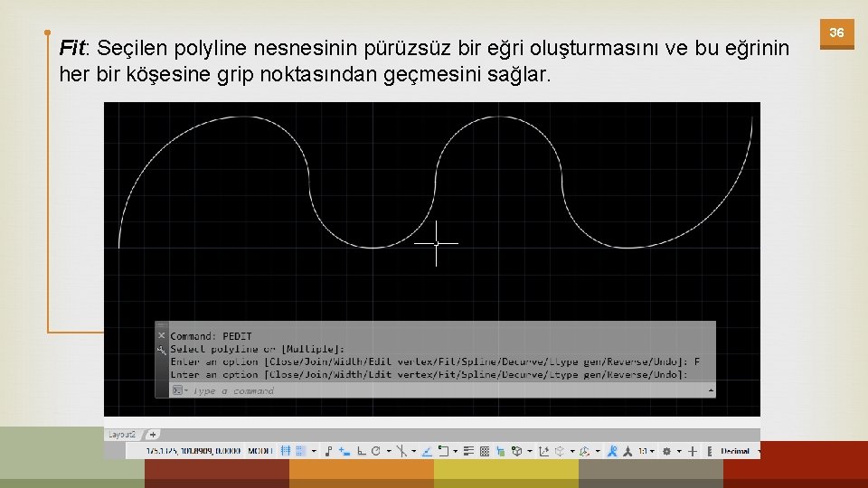Open gizmo dropdown arrow
Image resolution: width=868 pixels, height=488 pixels.
tap(598, 452)
